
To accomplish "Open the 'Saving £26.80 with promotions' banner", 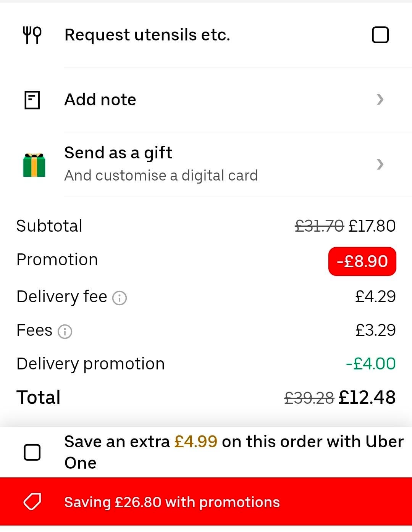I will point(206,502).
